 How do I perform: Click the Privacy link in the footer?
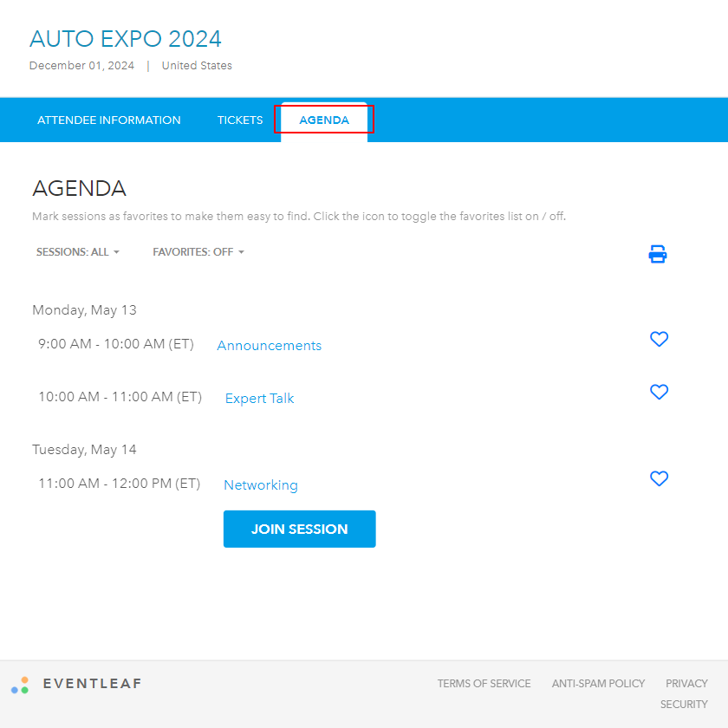coord(686,684)
